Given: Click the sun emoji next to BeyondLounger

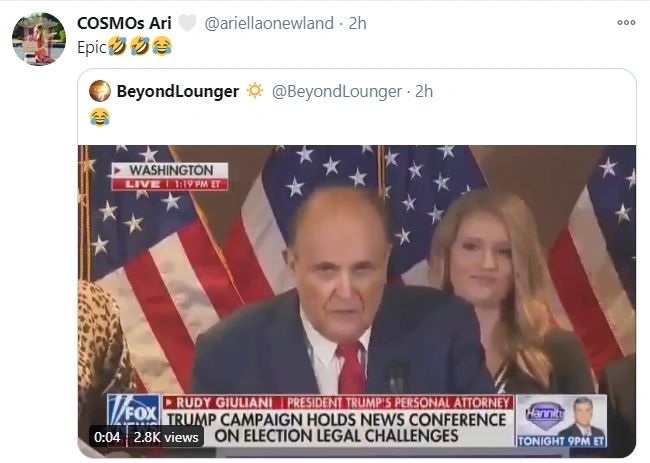Looking at the screenshot, I should click(x=255, y=91).
